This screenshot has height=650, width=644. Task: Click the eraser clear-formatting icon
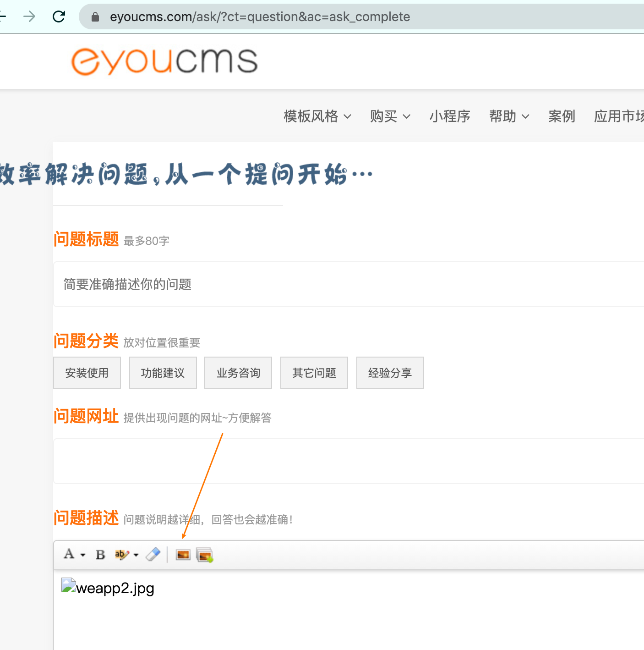pyautogui.click(x=153, y=555)
